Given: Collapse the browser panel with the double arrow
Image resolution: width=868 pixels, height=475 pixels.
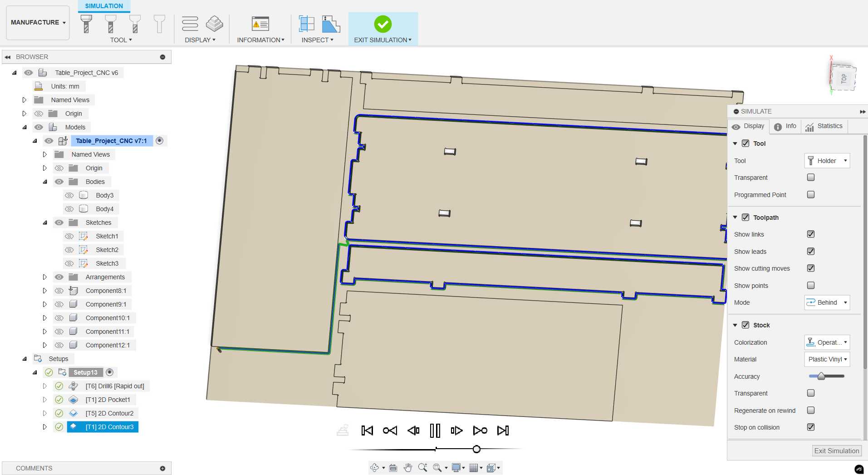Looking at the screenshot, I should pos(8,57).
